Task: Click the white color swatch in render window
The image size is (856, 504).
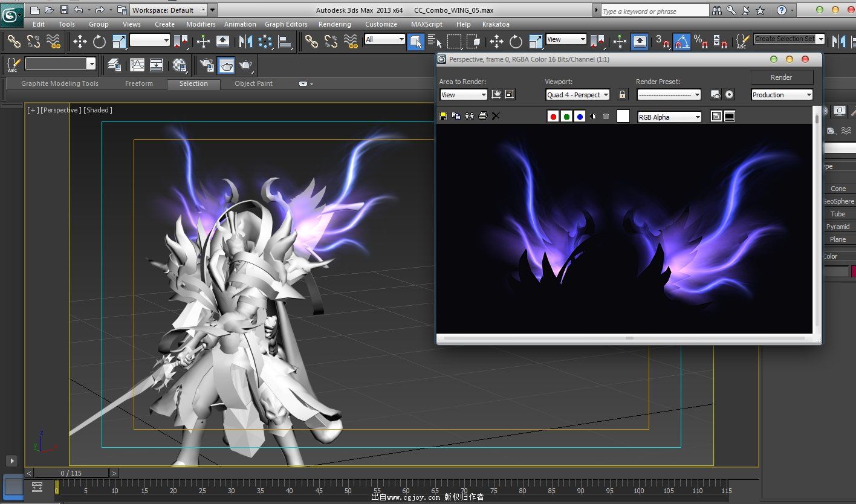Action: coord(623,117)
